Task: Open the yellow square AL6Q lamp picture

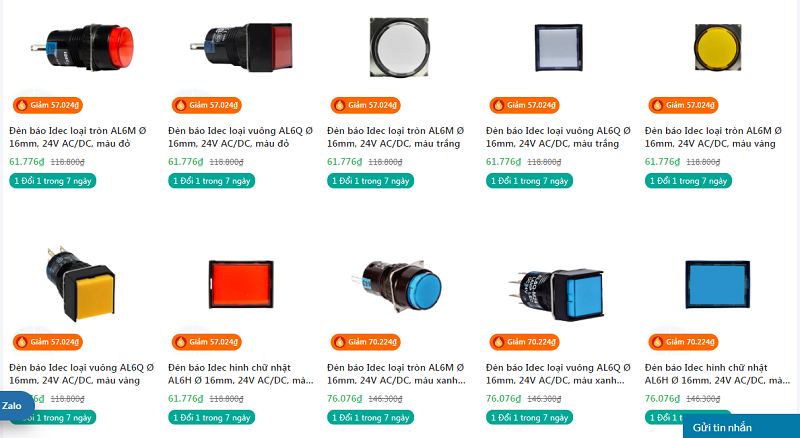Action: click(81, 284)
